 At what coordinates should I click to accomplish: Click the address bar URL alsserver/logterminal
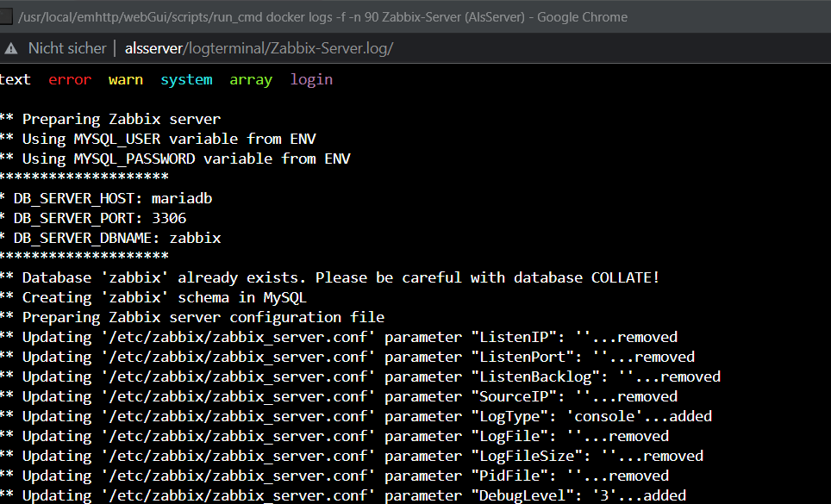[x=259, y=48]
